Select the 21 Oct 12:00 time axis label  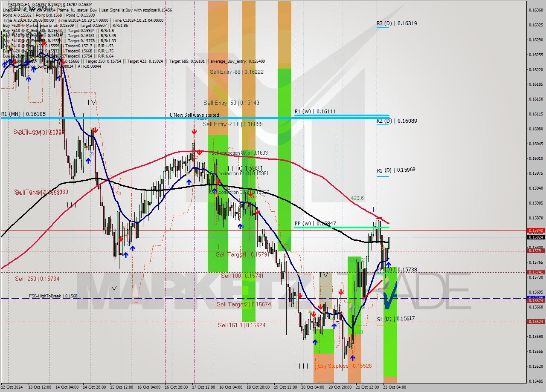(x=367, y=387)
